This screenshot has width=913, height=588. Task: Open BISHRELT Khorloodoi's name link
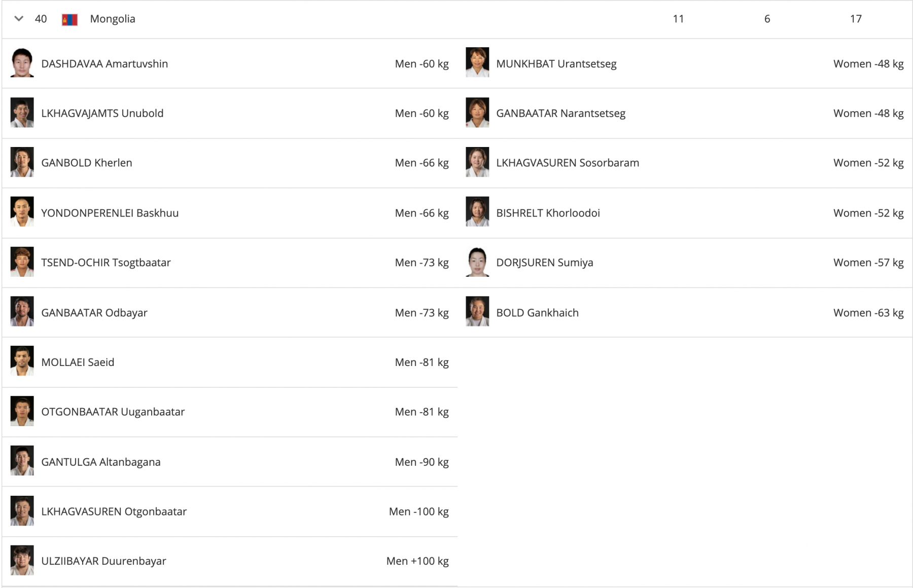click(548, 213)
